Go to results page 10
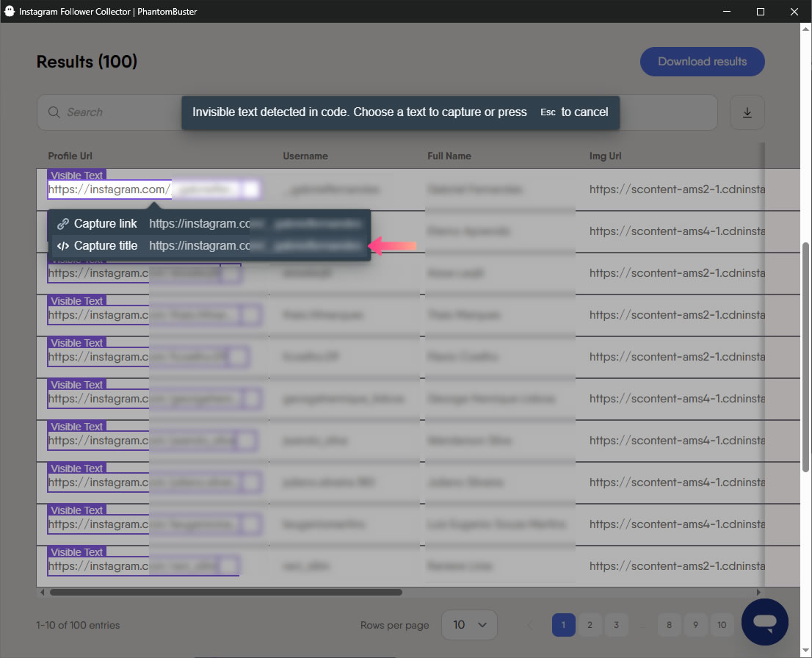Viewport: 812px width, 658px height. (722, 625)
